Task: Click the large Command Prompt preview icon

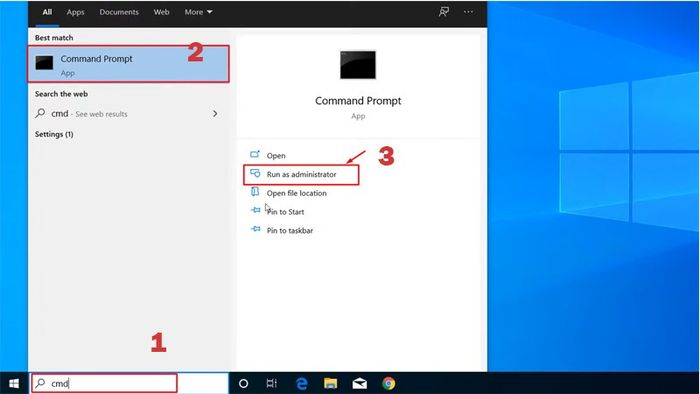Action: (358, 65)
